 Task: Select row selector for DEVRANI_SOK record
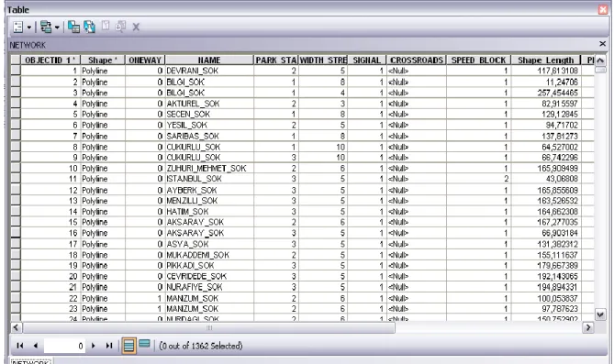click(16, 71)
